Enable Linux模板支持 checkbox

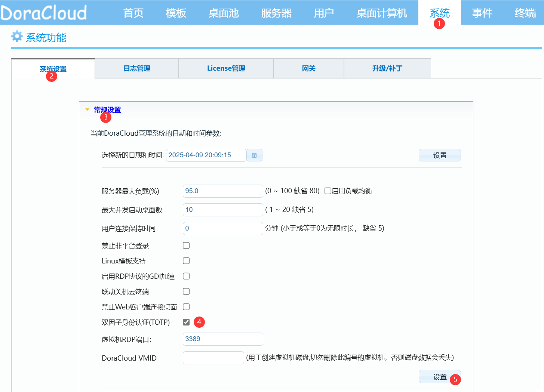(x=186, y=261)
